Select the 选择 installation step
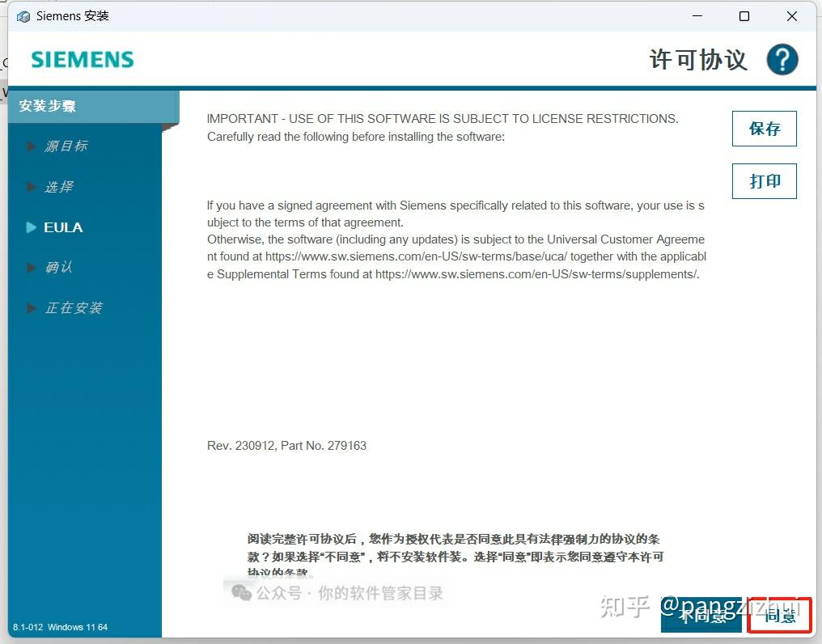822x644 pixels. [58, 187]
